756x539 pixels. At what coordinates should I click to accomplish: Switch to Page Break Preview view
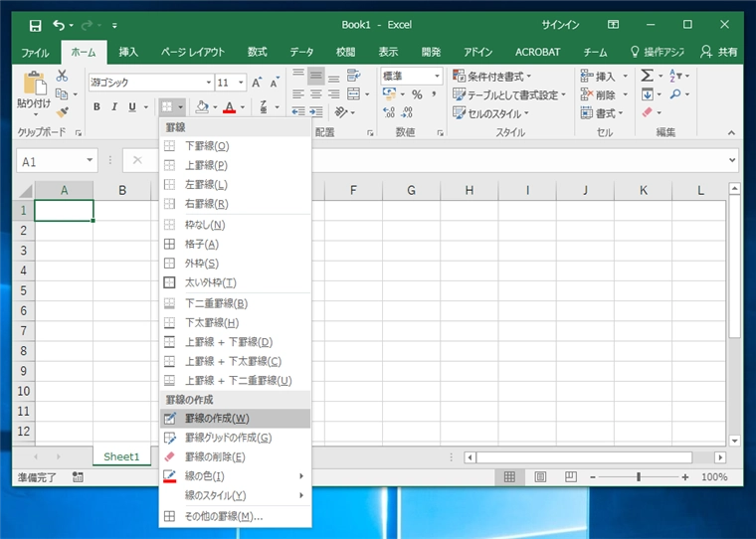[571, 477]
